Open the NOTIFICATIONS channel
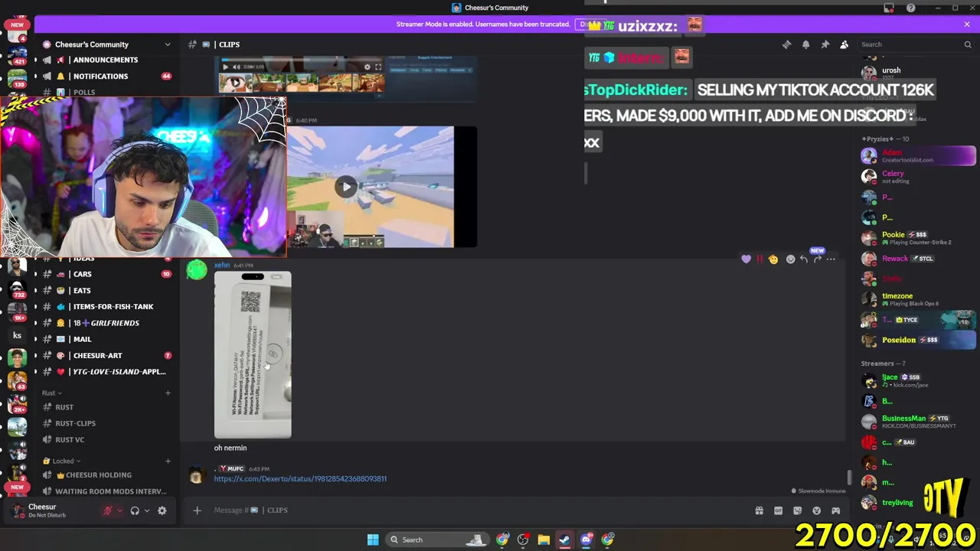 click(x=100, y=77)
